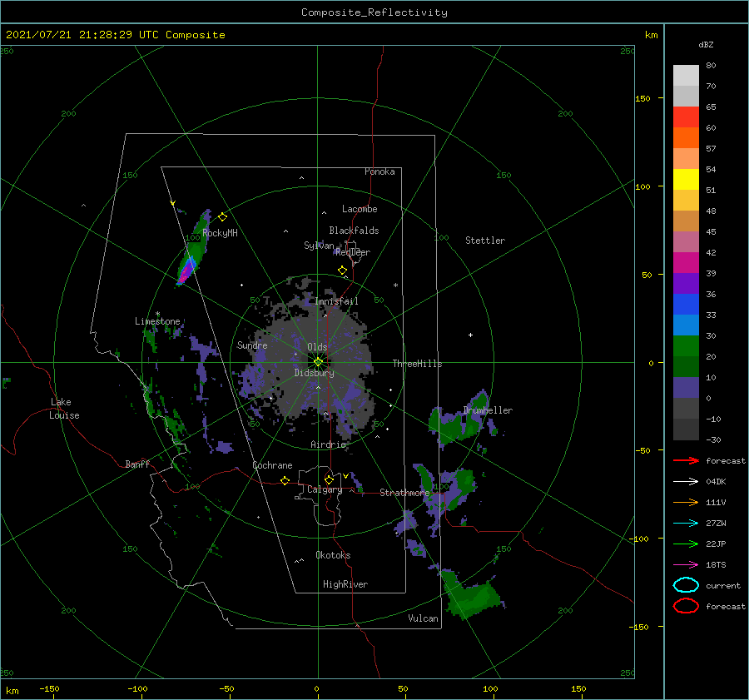This screenshot has width=749, height=700.
Task: Click the -150 tick label on bottom axis
Action: pos(49,688)
